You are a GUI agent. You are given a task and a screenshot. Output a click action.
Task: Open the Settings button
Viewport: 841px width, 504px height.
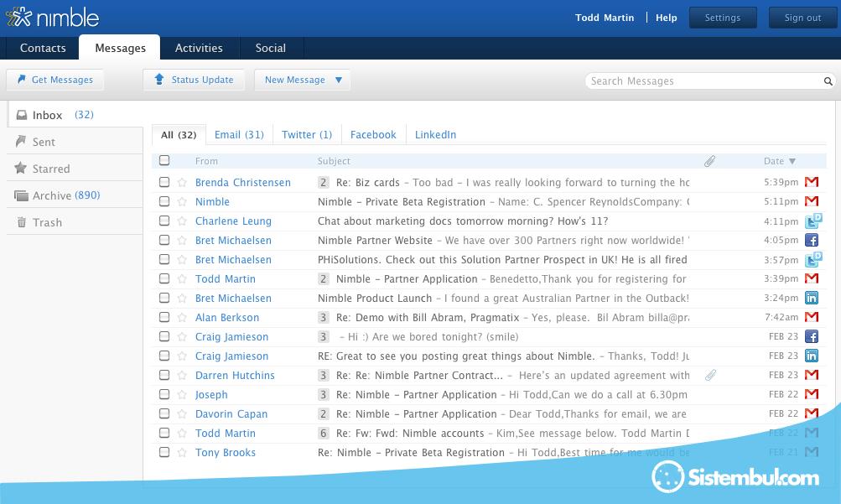click(723, 18)
